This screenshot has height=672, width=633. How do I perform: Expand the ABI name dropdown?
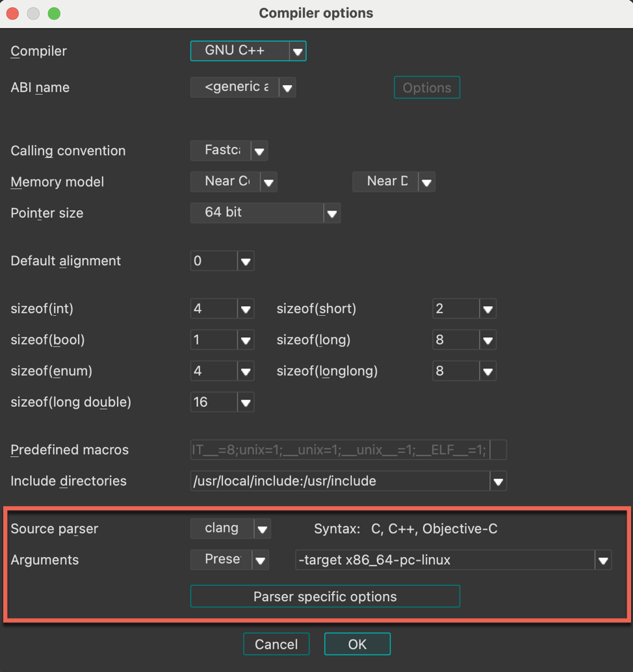[x=288, y=87]
